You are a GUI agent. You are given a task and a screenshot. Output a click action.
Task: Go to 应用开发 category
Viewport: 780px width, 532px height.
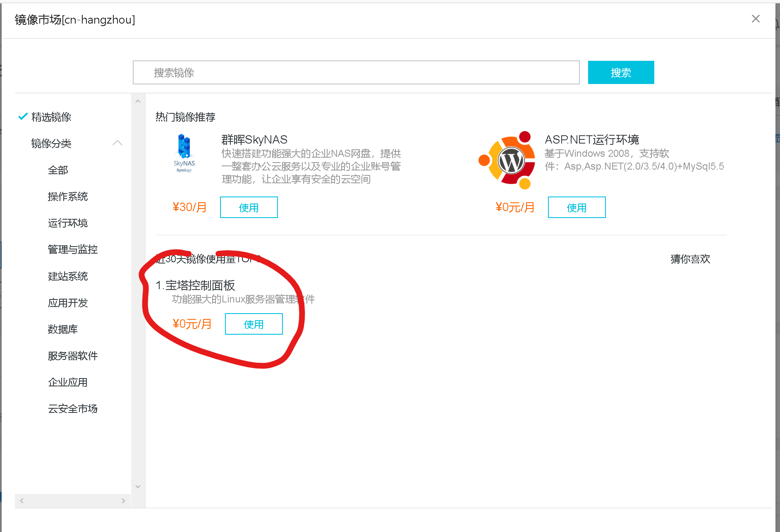pos(68,303)
